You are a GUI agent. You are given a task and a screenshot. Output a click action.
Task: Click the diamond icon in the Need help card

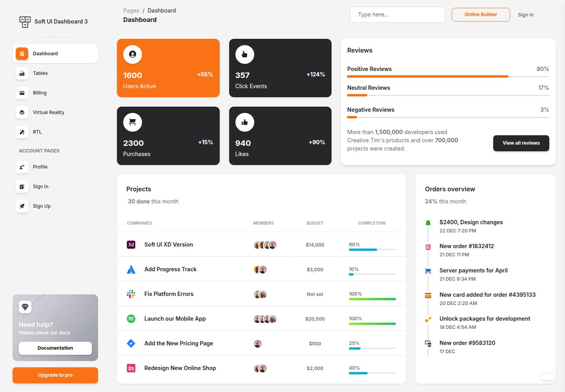click(x=25, y=307)
